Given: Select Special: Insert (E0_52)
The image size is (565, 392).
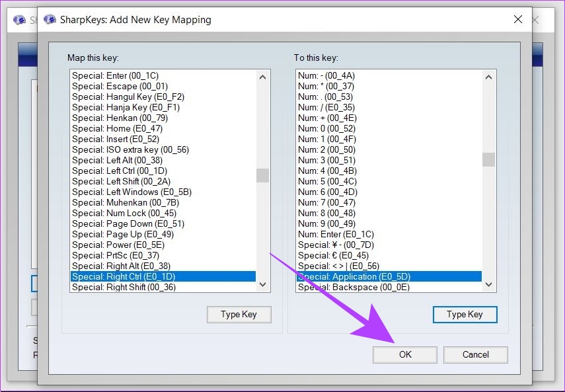Looking at the screenshot, I should (x=163, y=139).
